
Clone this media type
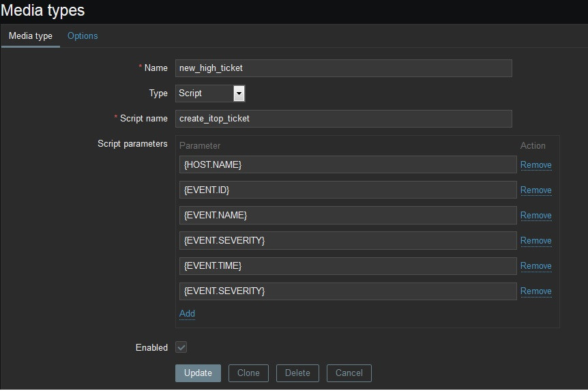click(248, 373)
